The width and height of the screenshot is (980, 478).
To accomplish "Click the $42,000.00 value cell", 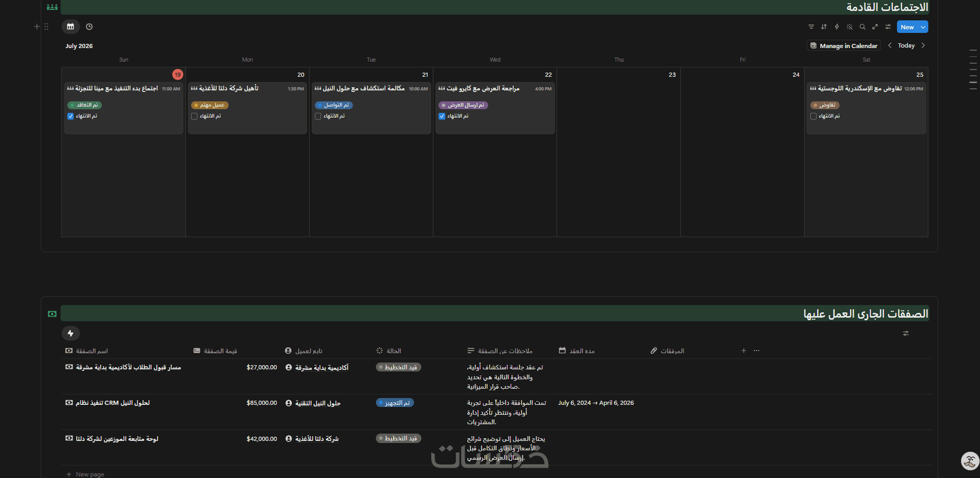I will click(262, 439).
